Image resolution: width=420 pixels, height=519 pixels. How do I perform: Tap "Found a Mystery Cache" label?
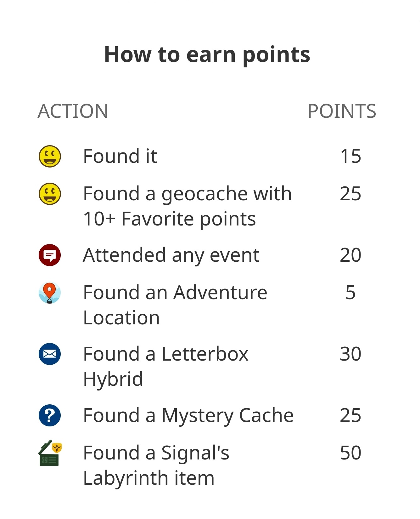tap(188, 415)
